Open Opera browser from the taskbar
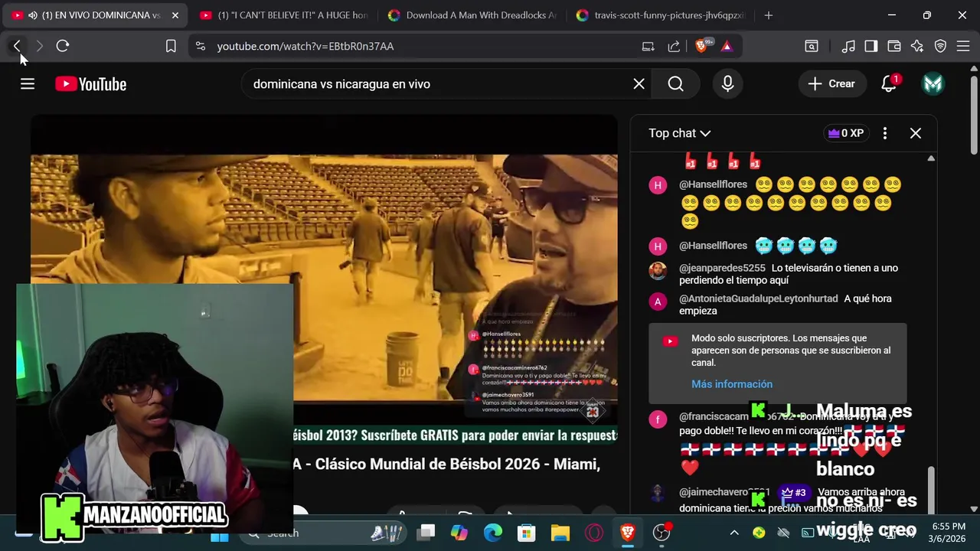980x551 pixels. tap(593, 533)
